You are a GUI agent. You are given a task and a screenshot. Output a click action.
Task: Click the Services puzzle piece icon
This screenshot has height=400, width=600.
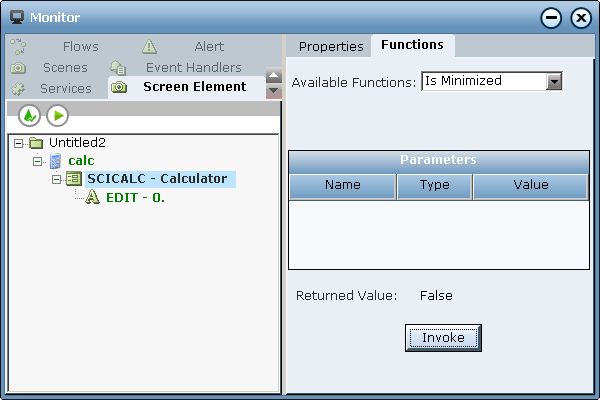(18, 88)
